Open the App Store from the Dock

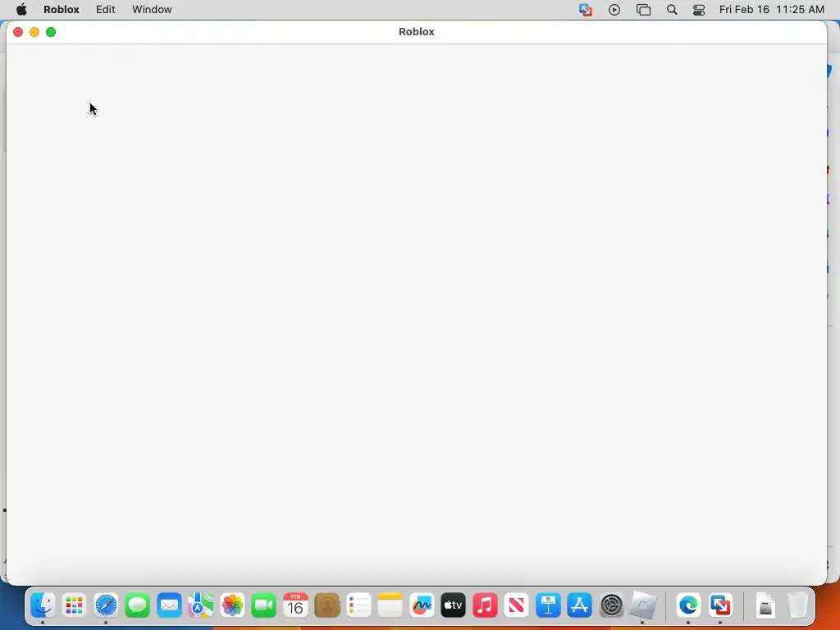coord(580,606)
